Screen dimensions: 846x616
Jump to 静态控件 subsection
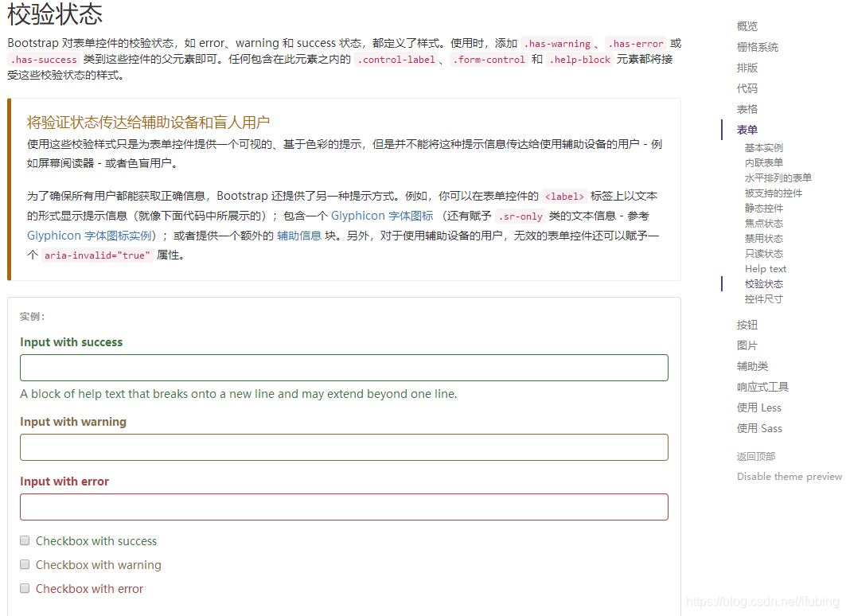click(764, 209)
